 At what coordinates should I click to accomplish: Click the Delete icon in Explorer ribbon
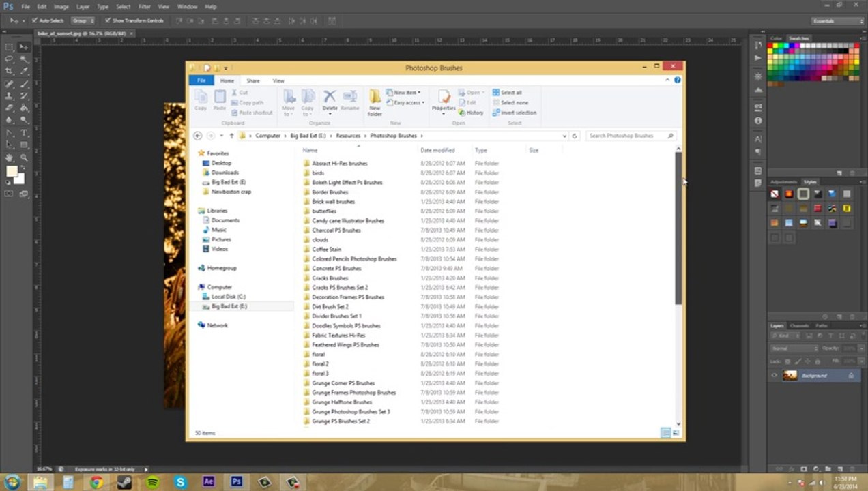330,100
